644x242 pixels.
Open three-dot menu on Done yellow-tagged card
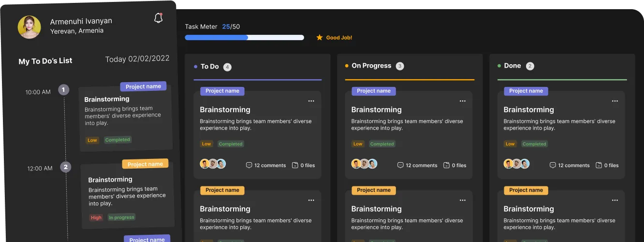(615, 200)
